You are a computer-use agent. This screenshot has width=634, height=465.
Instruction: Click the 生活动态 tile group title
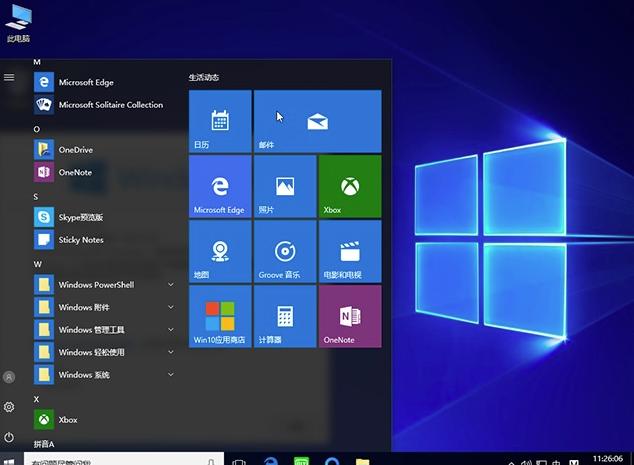(x=204, y=77)
